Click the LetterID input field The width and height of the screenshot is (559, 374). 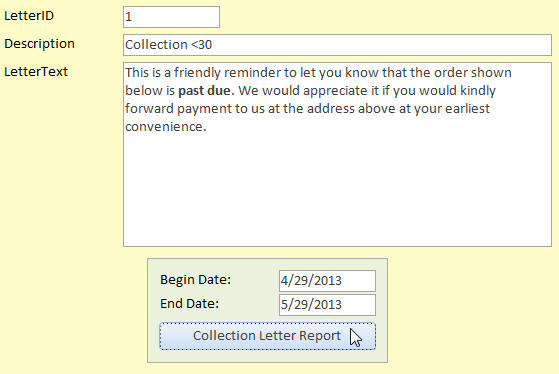pos(171,17)
